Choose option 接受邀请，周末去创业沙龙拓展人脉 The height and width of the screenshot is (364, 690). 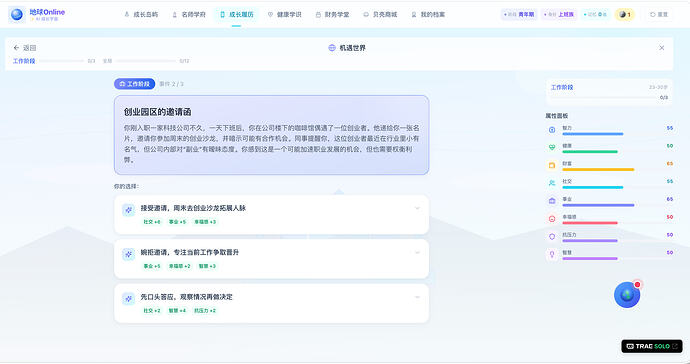272,214
